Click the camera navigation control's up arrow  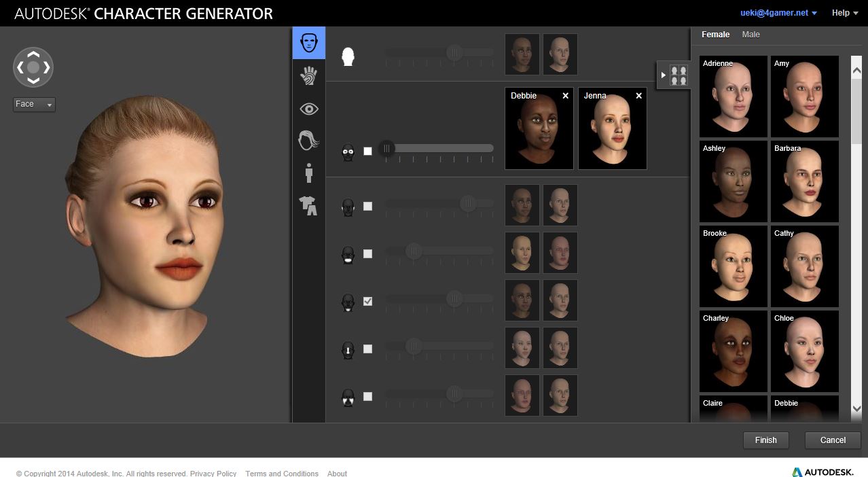[33, 54]
